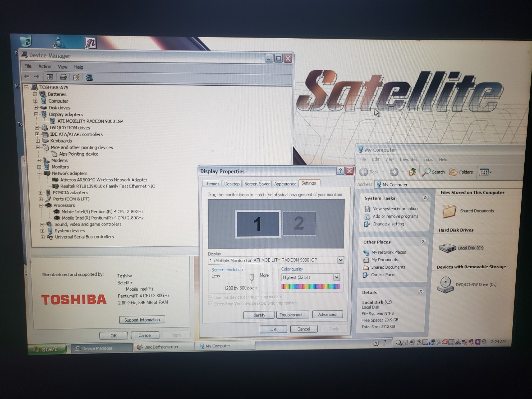Click Back button in My Computer window
Image resolution: width=532 pixels, height=399 pixels.
[x=370, y=172]
